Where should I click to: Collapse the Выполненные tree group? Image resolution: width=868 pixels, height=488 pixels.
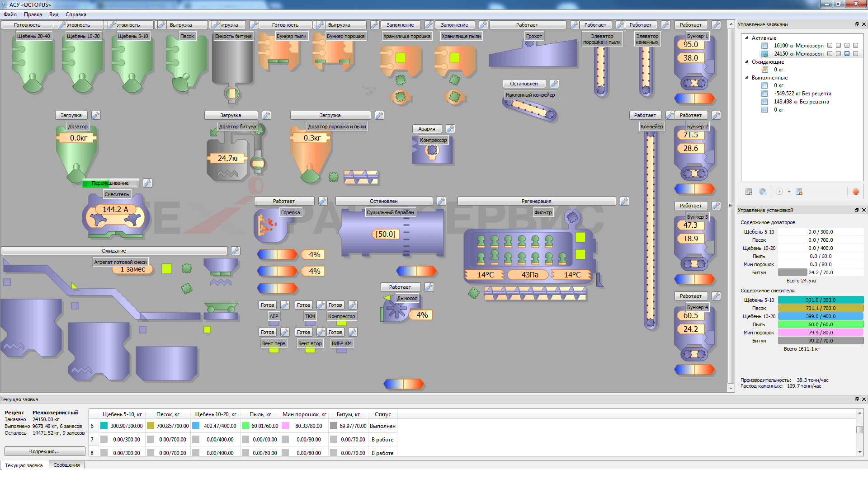(x=746, y=78)
